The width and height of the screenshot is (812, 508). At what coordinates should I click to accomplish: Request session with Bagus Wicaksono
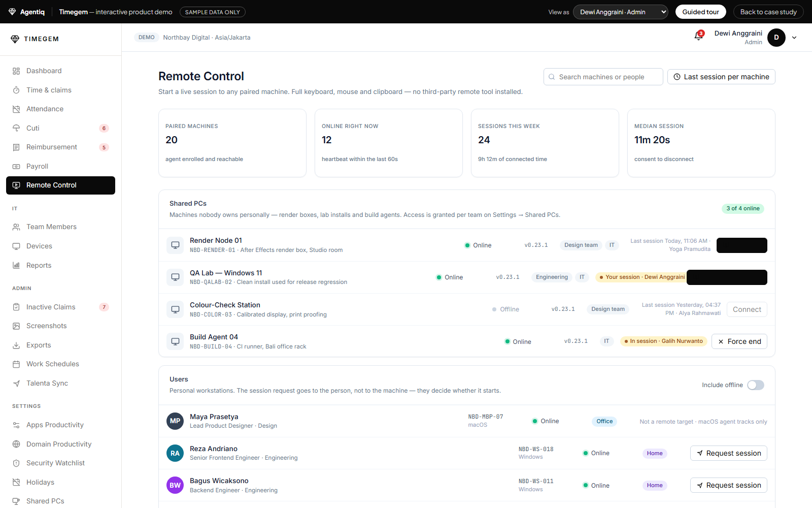coord(728,485)
